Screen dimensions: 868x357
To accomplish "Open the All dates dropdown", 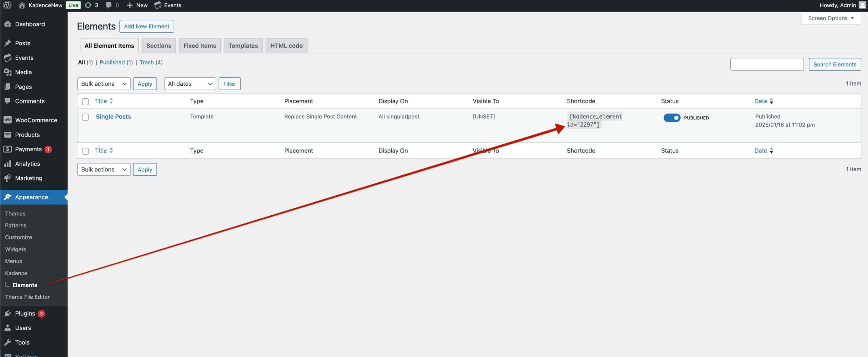I will click(189, 84).
